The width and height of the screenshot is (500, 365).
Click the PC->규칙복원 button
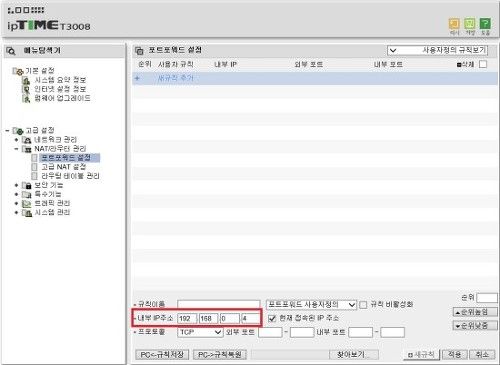point(220,355)
